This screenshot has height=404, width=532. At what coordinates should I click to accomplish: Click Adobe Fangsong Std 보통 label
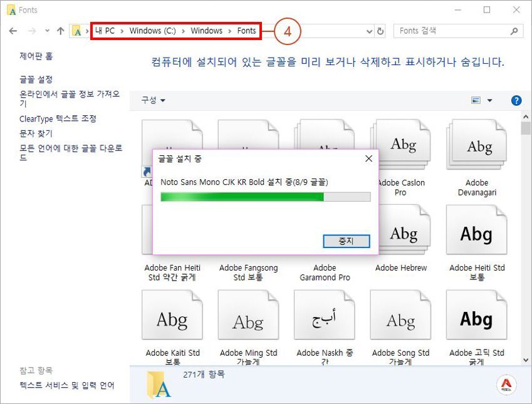tap(248, 272)
